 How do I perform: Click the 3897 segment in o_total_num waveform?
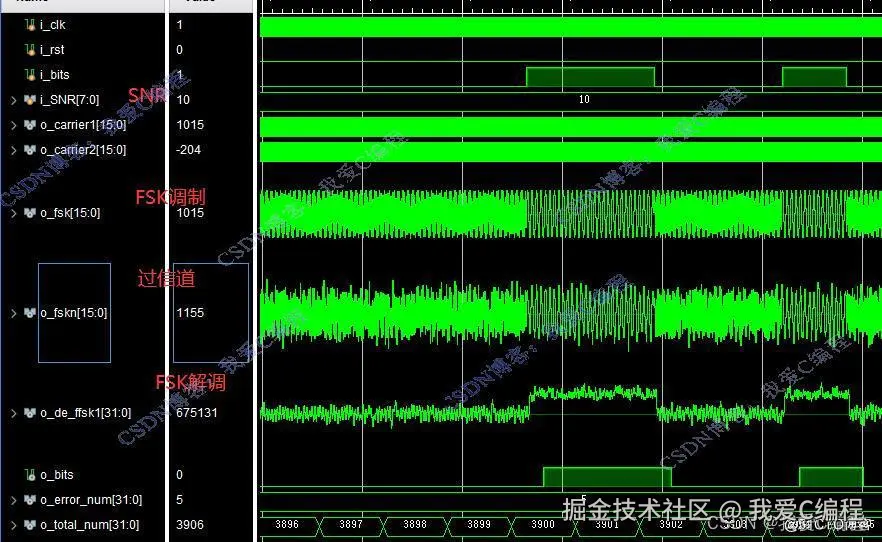(351, 525)
